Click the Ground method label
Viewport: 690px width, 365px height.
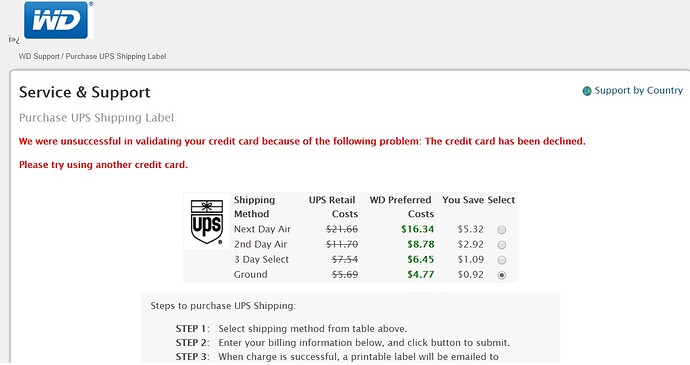[x=250, y=275]
